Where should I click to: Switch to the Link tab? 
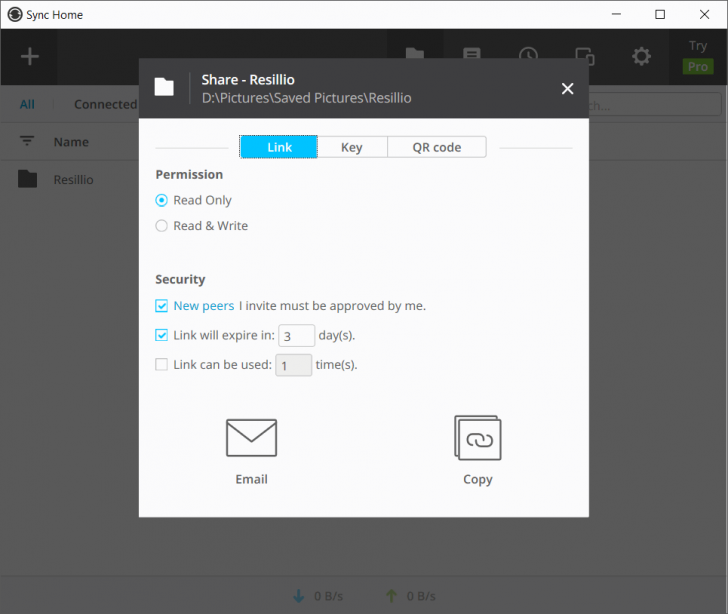click(279, 147)
